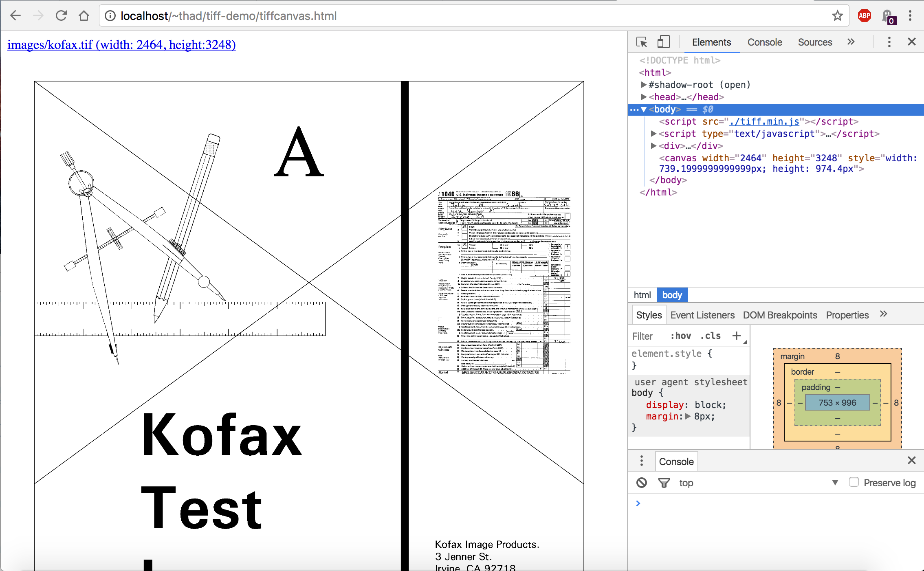Show more sidebar tabs chevron

tap(883, 314)
